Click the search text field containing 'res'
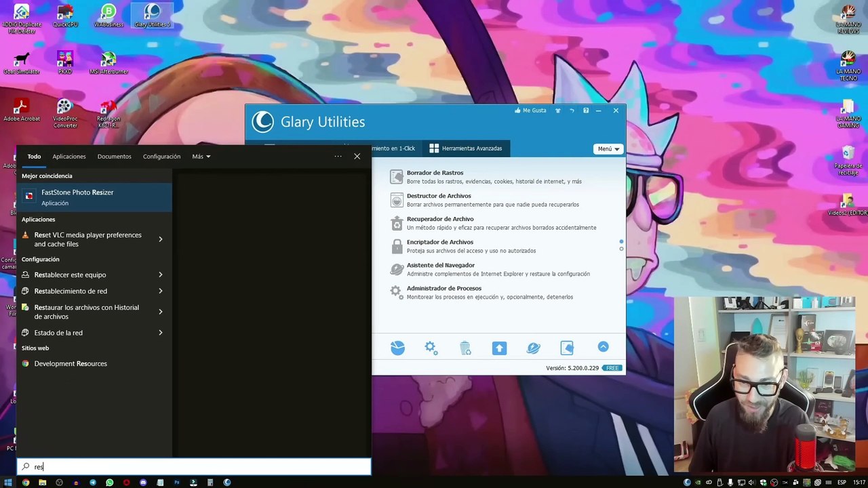The height and width of the screenshot is (488, 868). pos(194,466)
